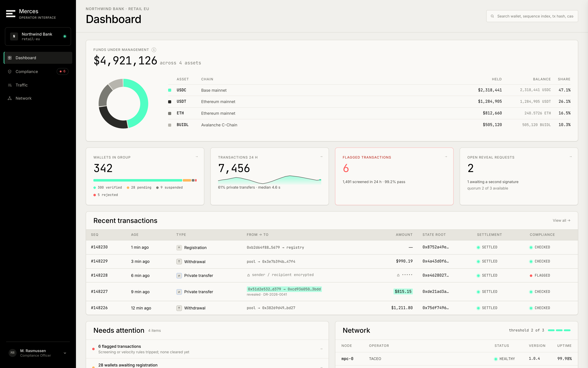Open the Dashboard grid icon in sidebar
This screenshot has height=368, width=588.
point(10,58)
